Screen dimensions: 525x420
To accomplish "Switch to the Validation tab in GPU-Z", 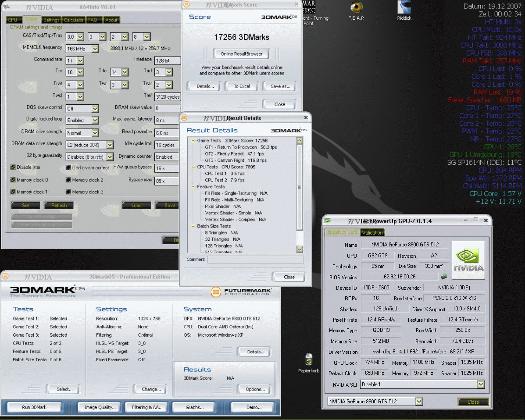I will 372,233.
